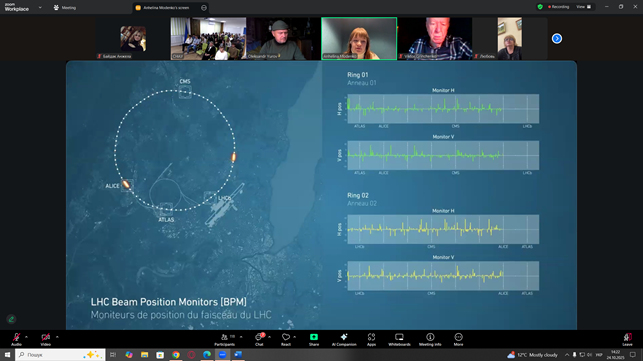Open taskbar clock and date
The width and height of the screenshot is (643, 361).
616,354
